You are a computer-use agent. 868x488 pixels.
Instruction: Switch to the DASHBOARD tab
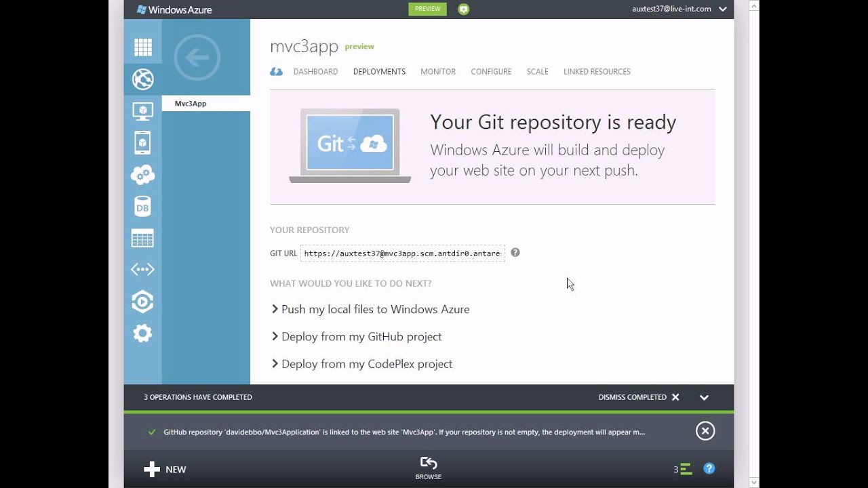[315, 71]
